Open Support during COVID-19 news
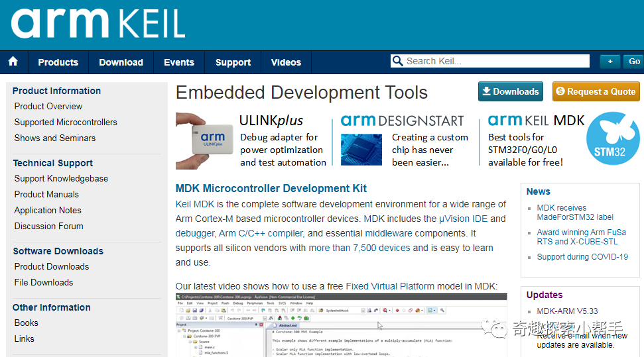This screenshot has height=357, width=644. [x=582, y=257]
